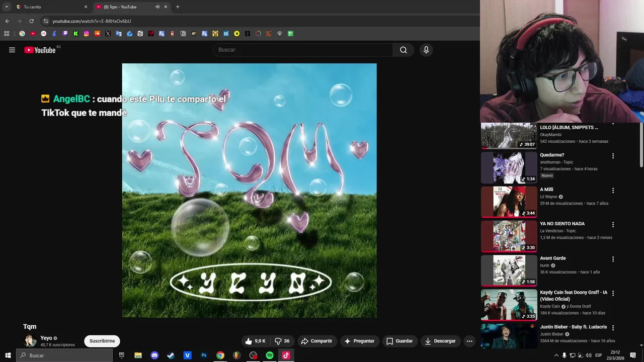Open the system volume speaker icon
The height and width of the screenshot is (362, 644).
(x=589, y=355)
